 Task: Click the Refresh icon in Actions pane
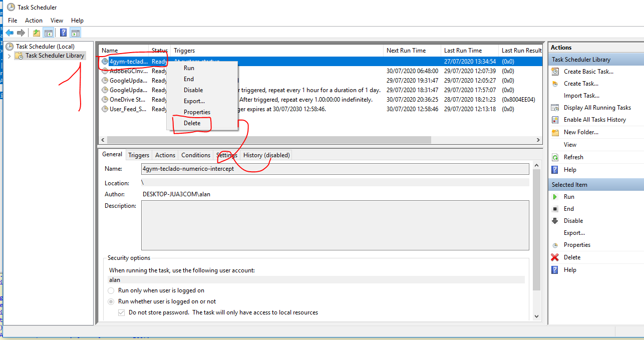click(x=555, y=157)
